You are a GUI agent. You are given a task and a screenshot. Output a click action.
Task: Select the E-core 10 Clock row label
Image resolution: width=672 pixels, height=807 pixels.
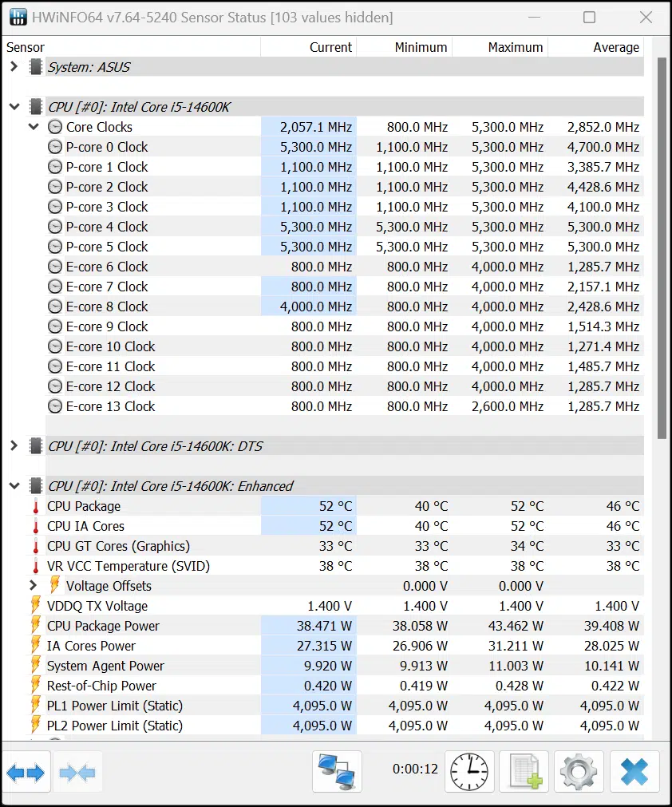point(111,347)
